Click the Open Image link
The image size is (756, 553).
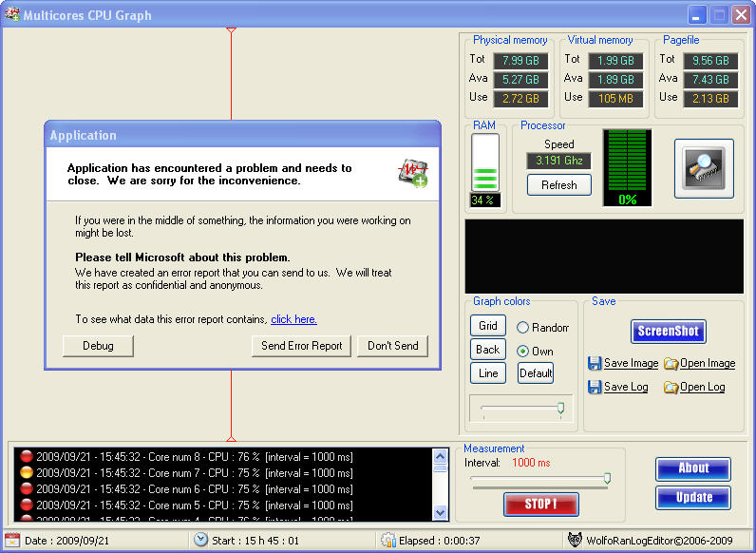[x=708, y=363]
